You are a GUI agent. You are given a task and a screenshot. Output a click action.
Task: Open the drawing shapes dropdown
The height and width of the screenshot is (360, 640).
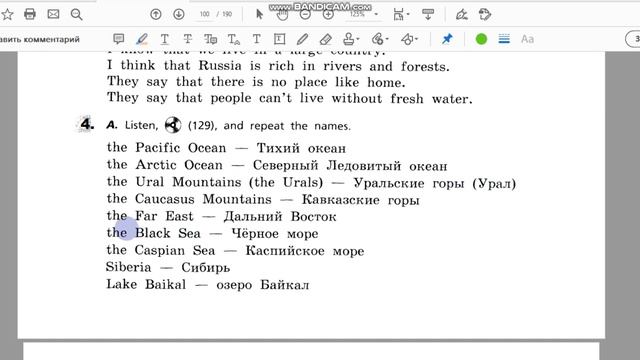(x=409, y=39)
